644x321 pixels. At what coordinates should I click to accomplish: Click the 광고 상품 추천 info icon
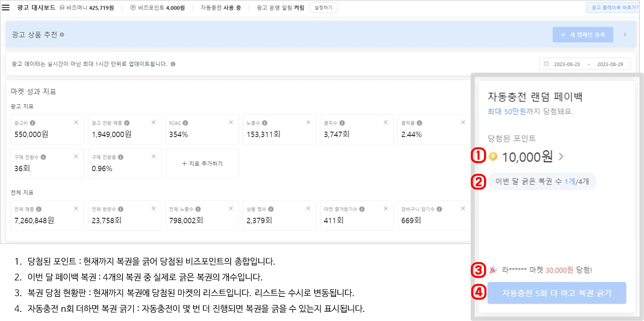[x=62, y=35]
